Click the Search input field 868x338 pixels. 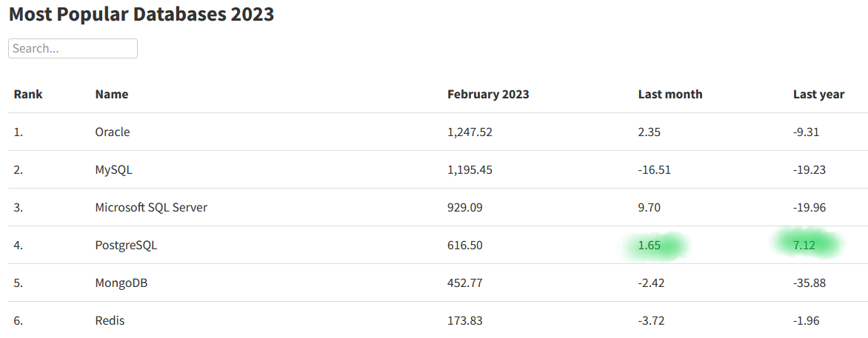pos(73,48)
